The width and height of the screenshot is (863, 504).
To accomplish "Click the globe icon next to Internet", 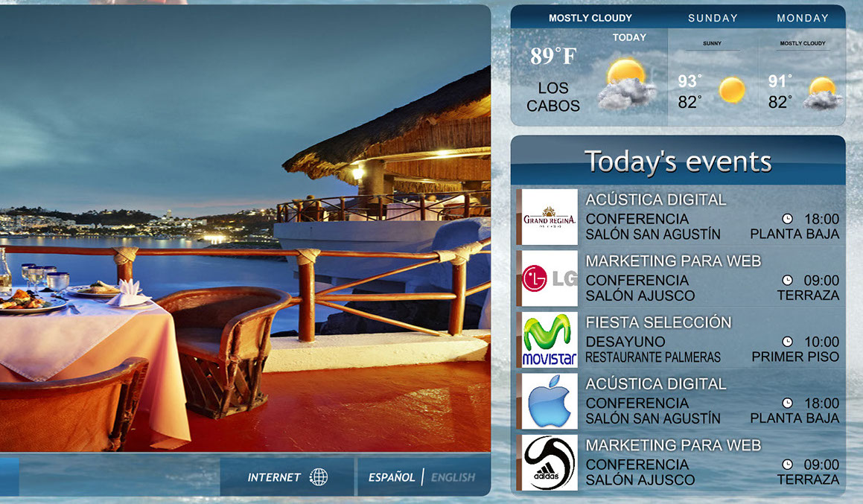I will tap(319, 477).
